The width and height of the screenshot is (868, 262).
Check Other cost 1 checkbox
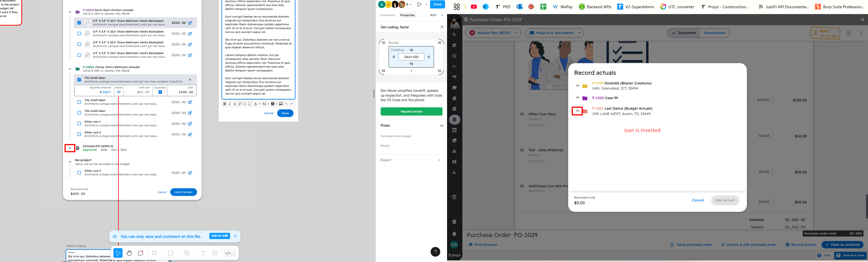pos(79,124)
